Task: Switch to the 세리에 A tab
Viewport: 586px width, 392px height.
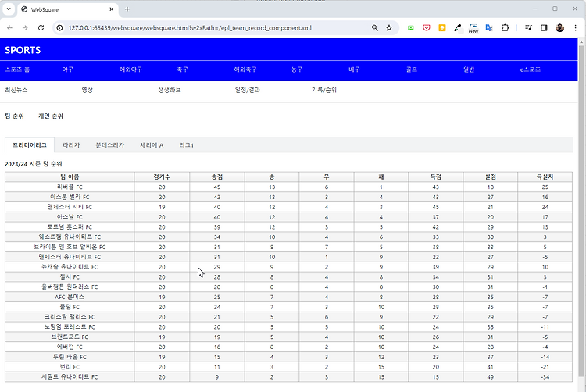Action: point(152,145)
